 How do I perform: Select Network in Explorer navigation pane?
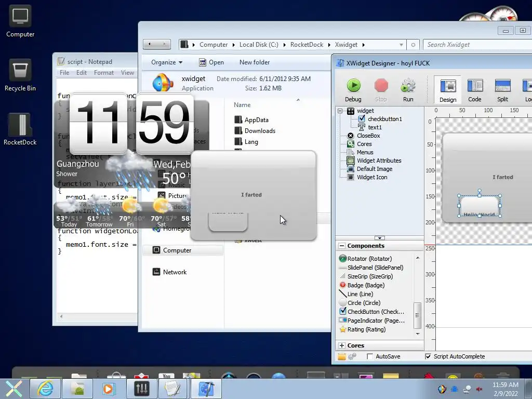(170, 272)
